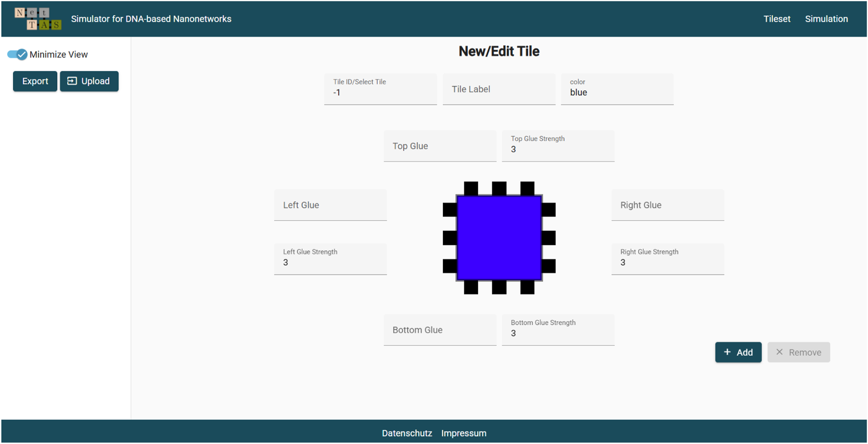Click the Tile Label input field
Screen dimensions: 868x444
point(499,89)
